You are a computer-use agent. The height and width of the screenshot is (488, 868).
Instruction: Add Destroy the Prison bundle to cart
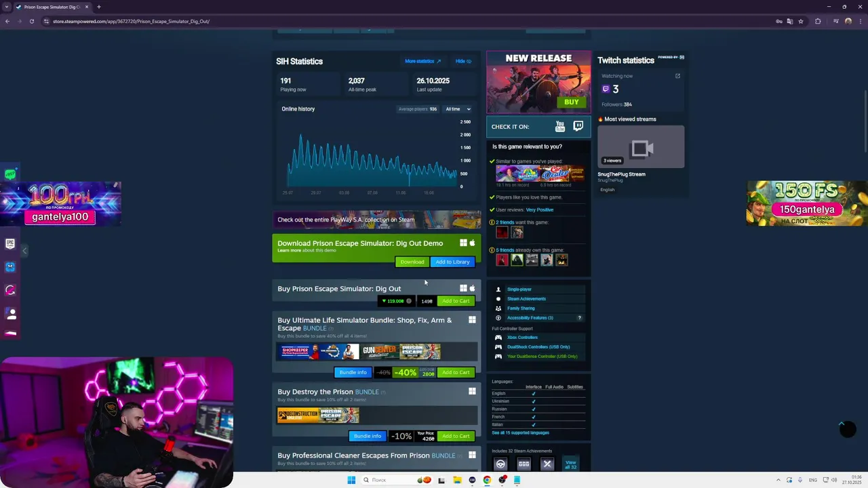pyautogui.click(x=456, y=436)
